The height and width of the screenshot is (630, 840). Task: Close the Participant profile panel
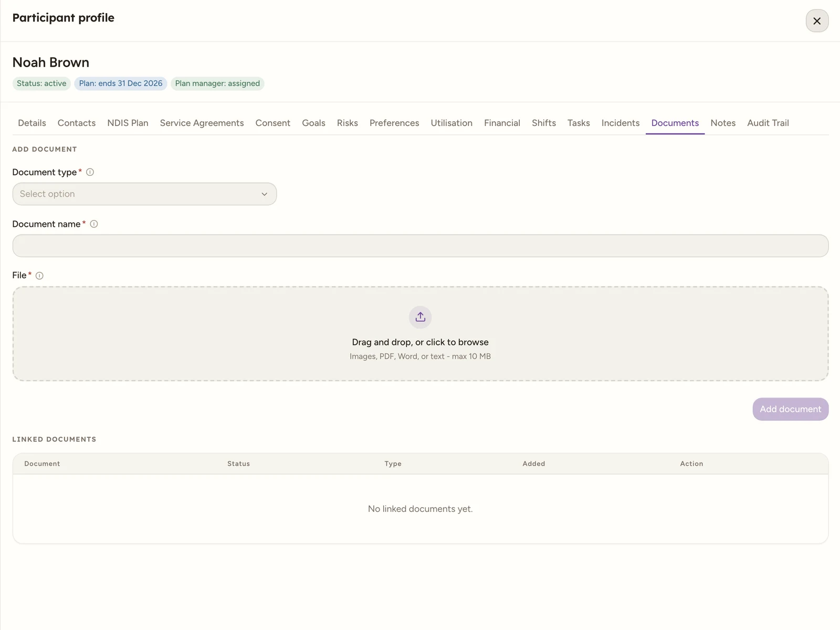click(817, 21)
